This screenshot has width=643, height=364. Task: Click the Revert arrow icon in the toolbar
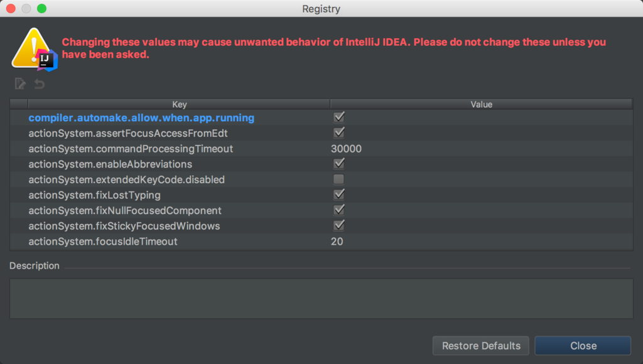click(39, 83)
